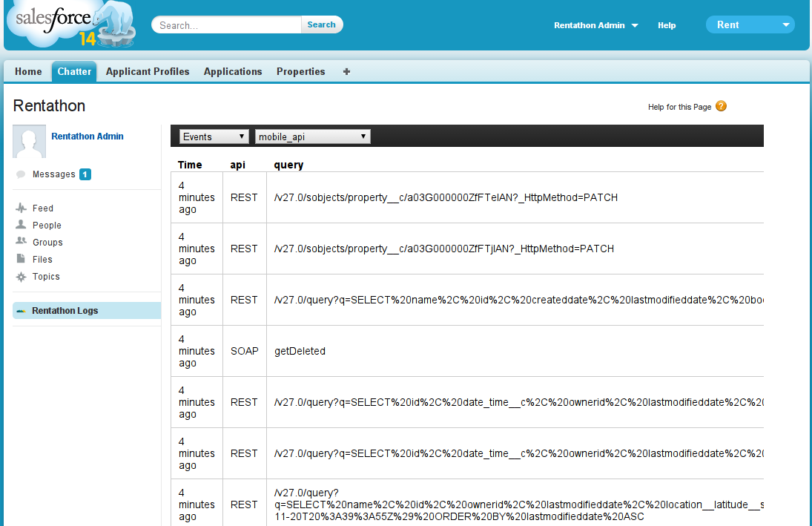Image resolution: width=812 pixels, height=526 pixels.
Task: Click the query column header
Action: point(288,165)
